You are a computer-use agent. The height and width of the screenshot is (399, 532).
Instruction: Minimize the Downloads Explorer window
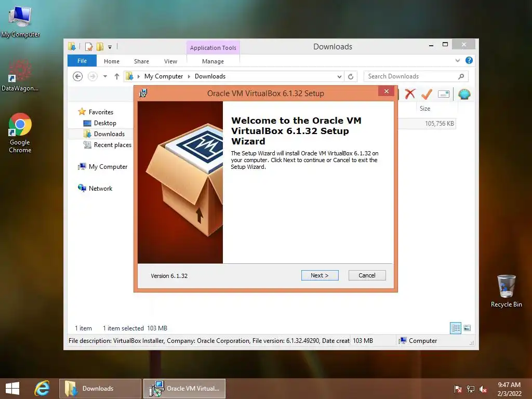(431, 45)
